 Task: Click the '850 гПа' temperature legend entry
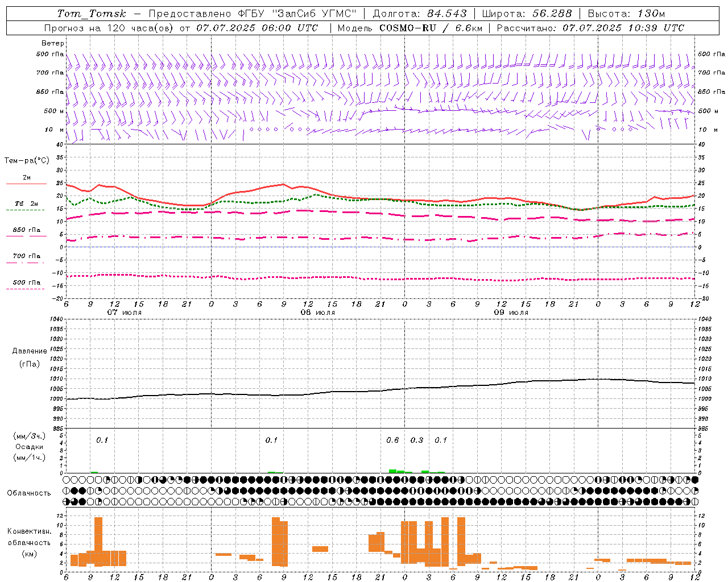click(26, 230)
